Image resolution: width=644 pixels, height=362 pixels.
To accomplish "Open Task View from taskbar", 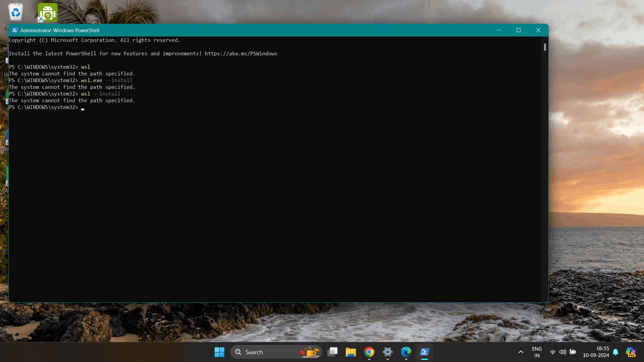I will point(332,352).
